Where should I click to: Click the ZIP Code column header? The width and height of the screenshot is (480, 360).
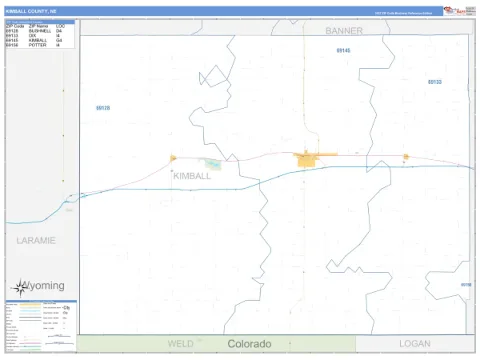[x=15, y=26]
